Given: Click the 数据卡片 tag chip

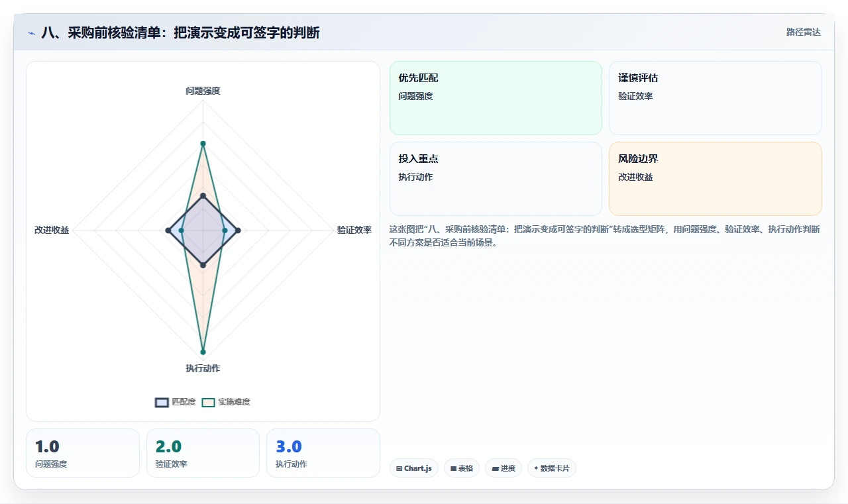Looking at the screenshot, I should (552, 468).
